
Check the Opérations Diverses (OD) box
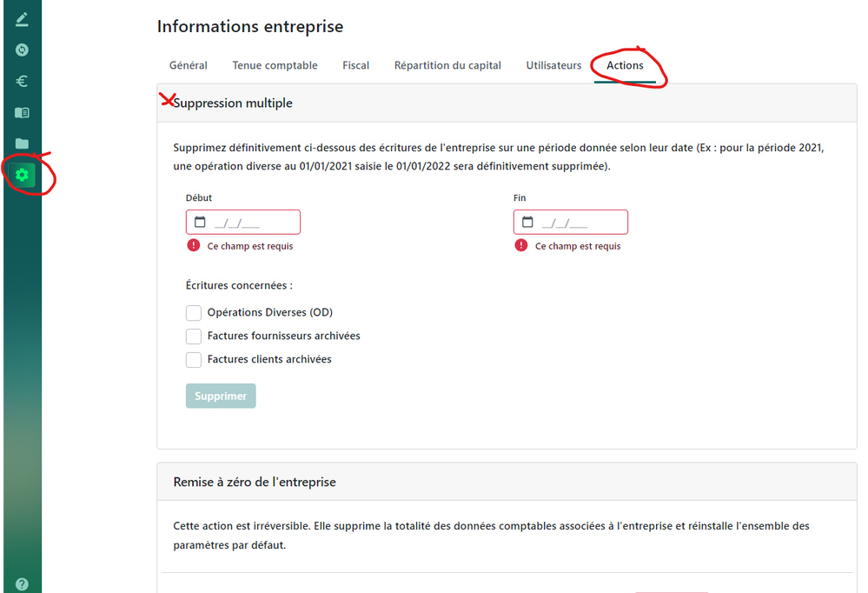point(194,313)
